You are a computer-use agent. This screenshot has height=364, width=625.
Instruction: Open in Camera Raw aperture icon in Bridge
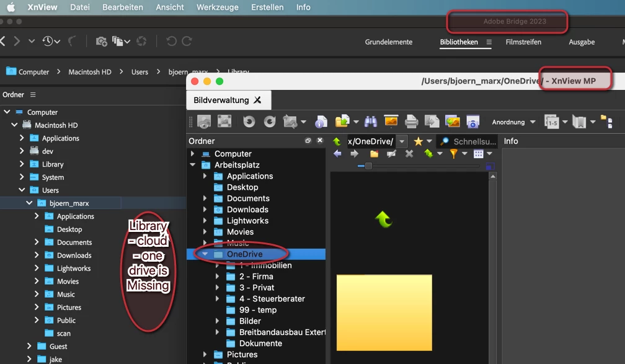click(141, 41)
